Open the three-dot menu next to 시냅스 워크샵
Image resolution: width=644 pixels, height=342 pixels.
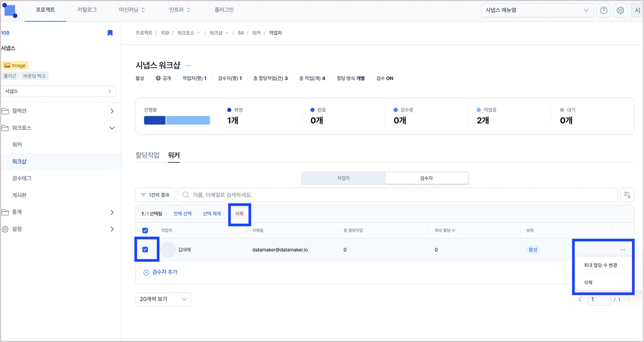[188, 65]
